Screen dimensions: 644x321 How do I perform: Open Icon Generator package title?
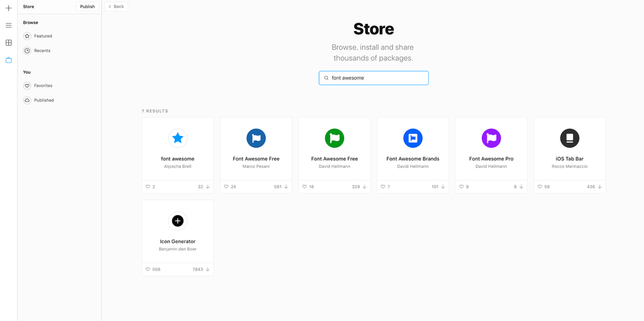pyautogui.click(x=178, y=242)
